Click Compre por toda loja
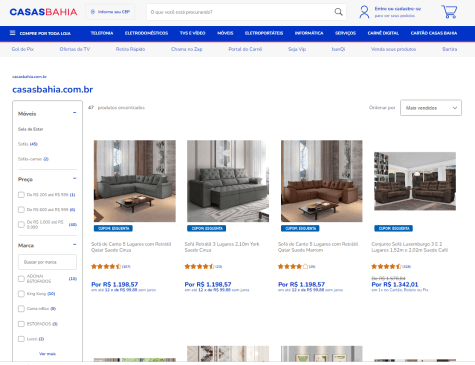 (x=45, y=33)
